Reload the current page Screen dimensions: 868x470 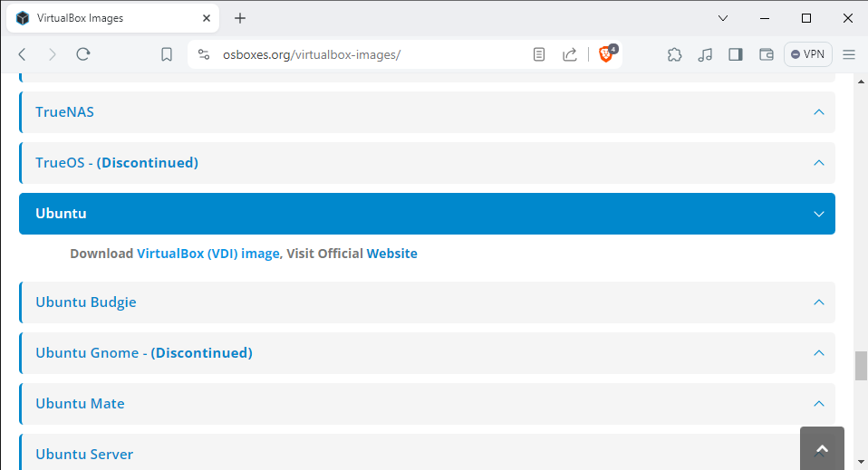click(x=83, y=54)
